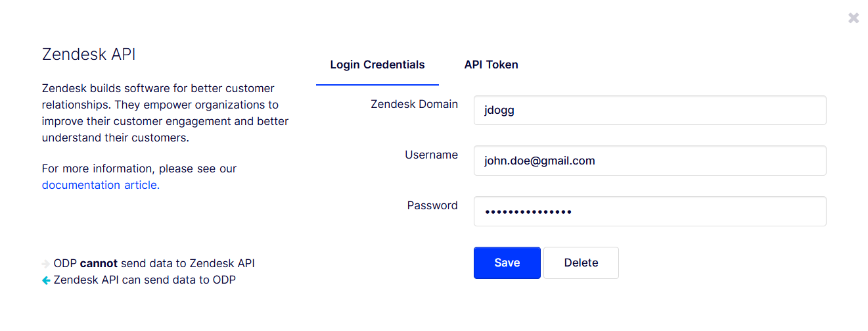Click the teal left-pointing arrow icon
The height and width of the screenshot is (331, 868).
point(46,280)
